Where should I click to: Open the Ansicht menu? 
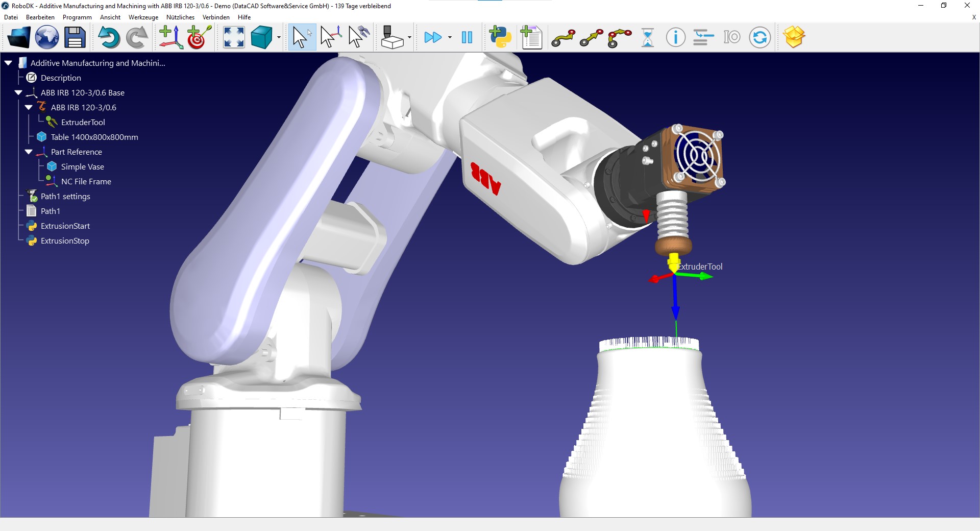tap(110, 17)
